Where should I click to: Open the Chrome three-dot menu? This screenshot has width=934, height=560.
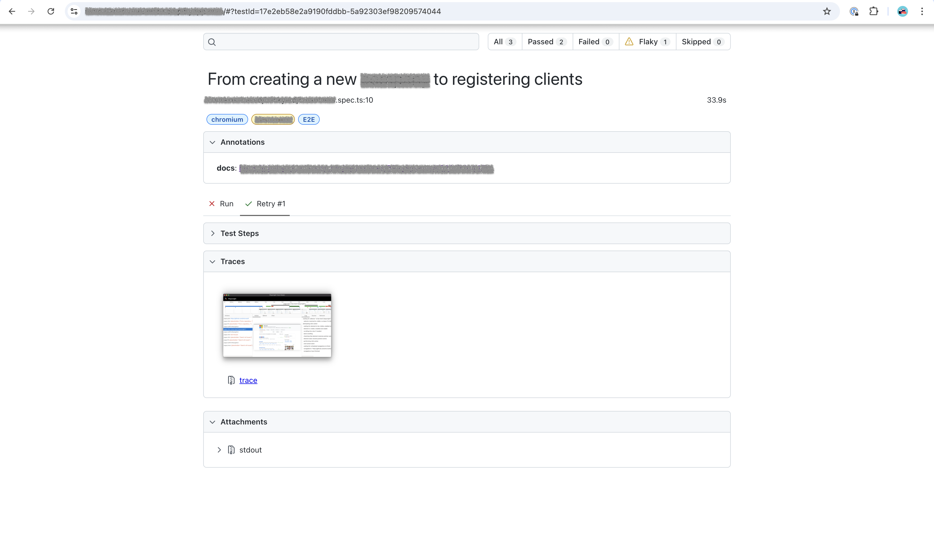922,11
